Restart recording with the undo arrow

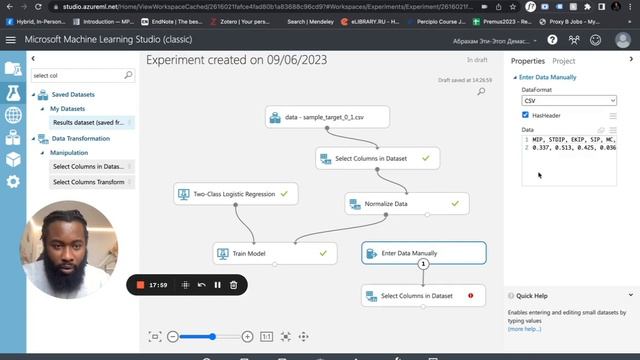pos(202,285)
